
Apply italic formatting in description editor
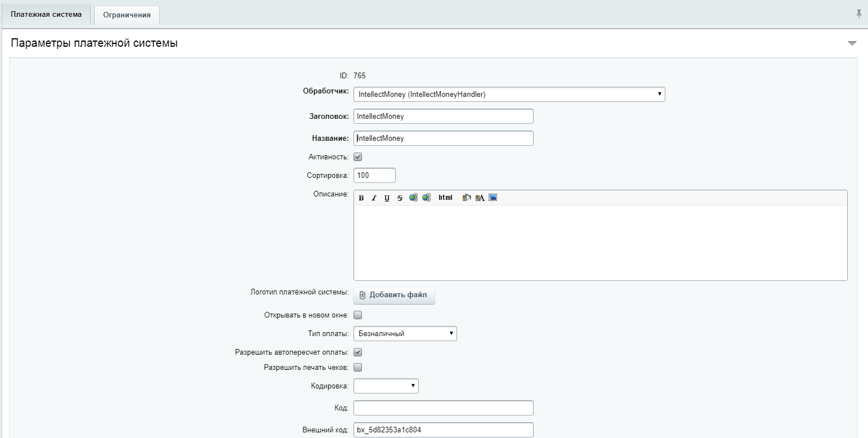click(374, 198)
